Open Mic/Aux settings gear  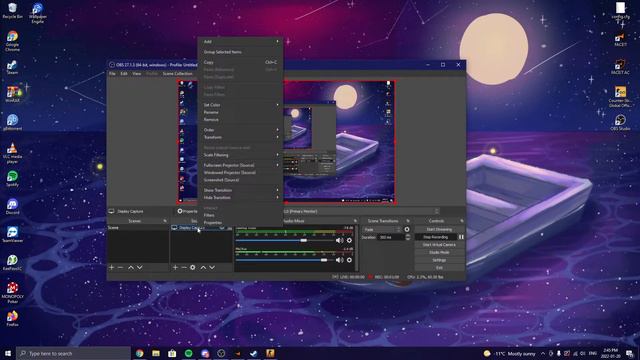(x=349, y=260)
